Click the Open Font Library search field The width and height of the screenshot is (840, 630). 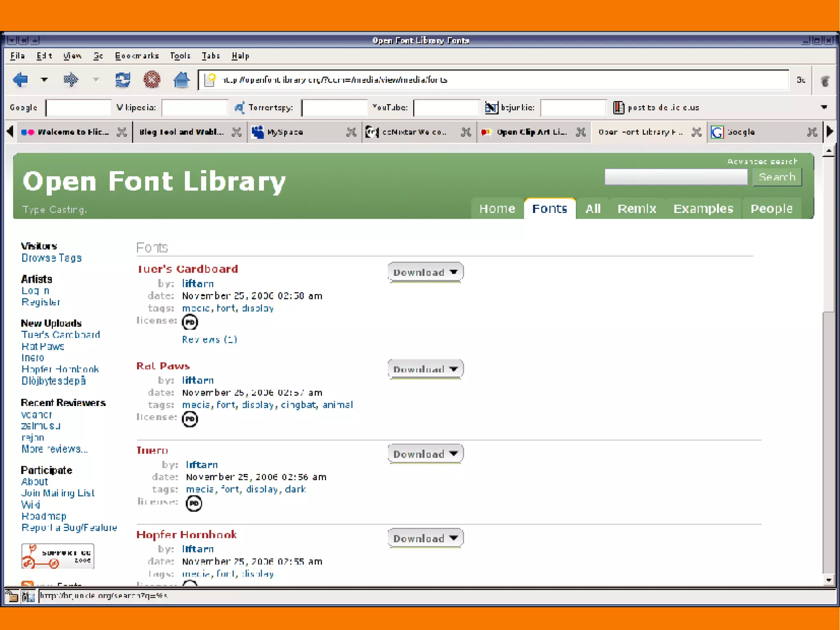point(676,177)
